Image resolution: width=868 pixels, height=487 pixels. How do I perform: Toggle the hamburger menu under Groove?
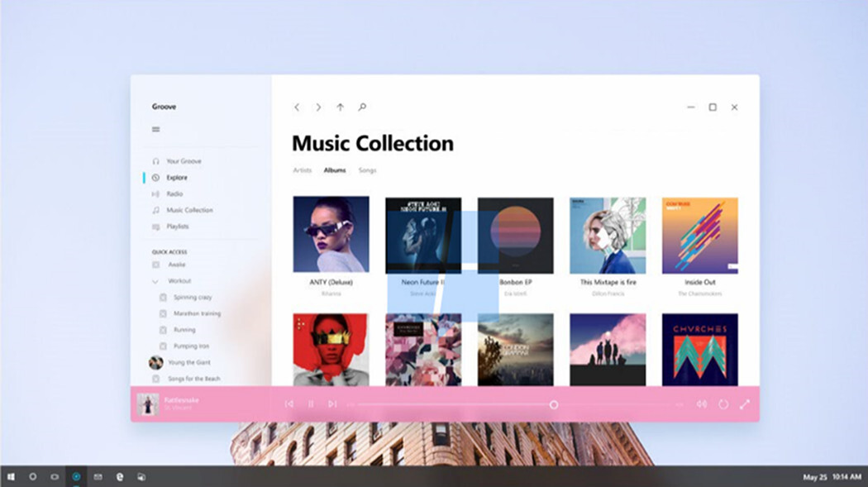[155, 129]
